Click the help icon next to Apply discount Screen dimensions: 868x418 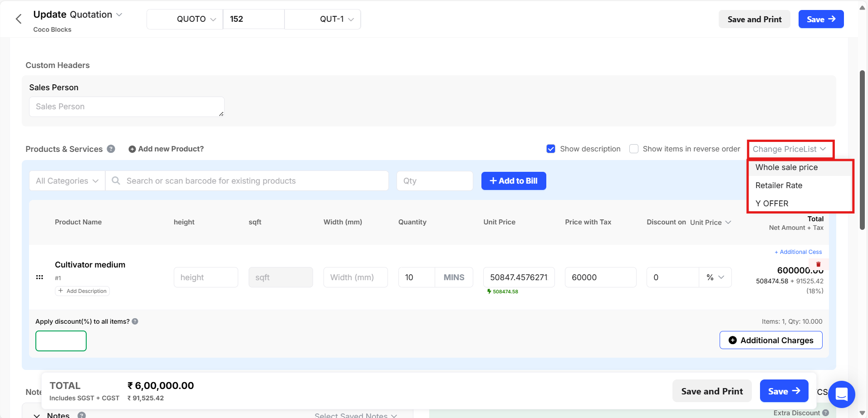pyautogui.click(x=135, y=321)
